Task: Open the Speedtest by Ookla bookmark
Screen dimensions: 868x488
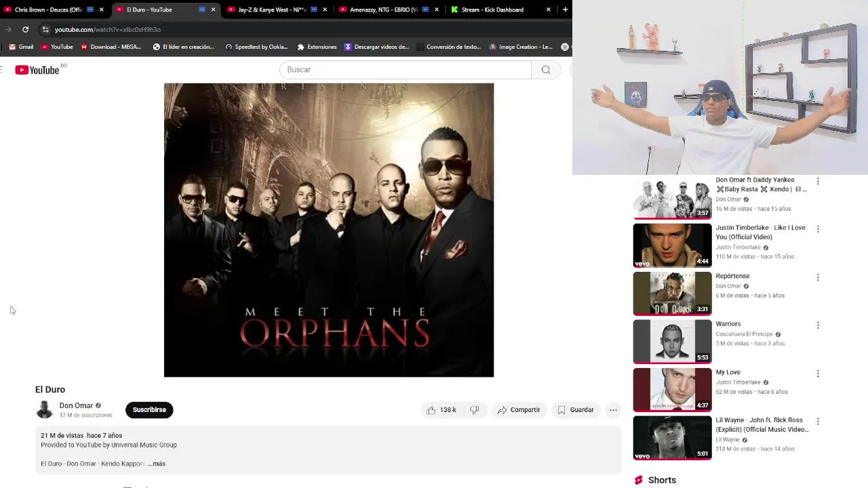Action: click(256, 47)
